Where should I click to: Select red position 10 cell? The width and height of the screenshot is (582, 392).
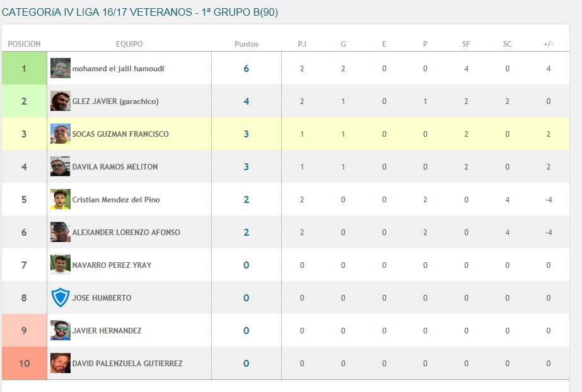pyautogui.click(x=24, y=363)
